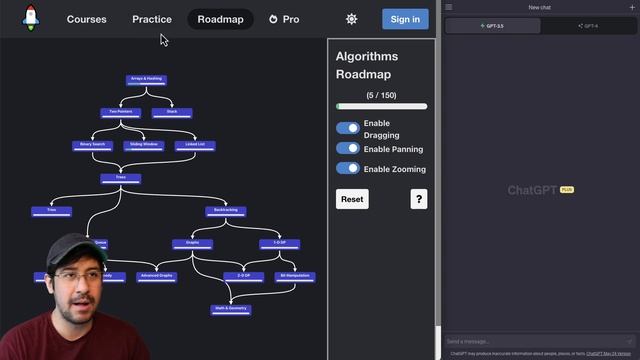Open the Courses nav item
This screenshot has height=360, width=640.
point(87,19)
